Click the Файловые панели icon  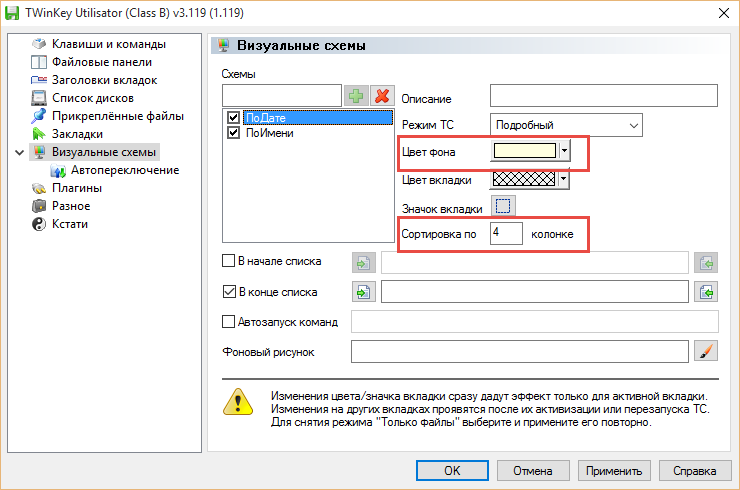click(39, 62)
